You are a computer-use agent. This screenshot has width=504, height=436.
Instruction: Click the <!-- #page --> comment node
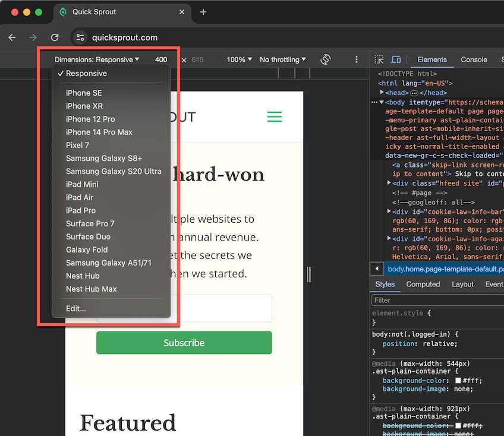pyautogui.click(x=420, y=193)
